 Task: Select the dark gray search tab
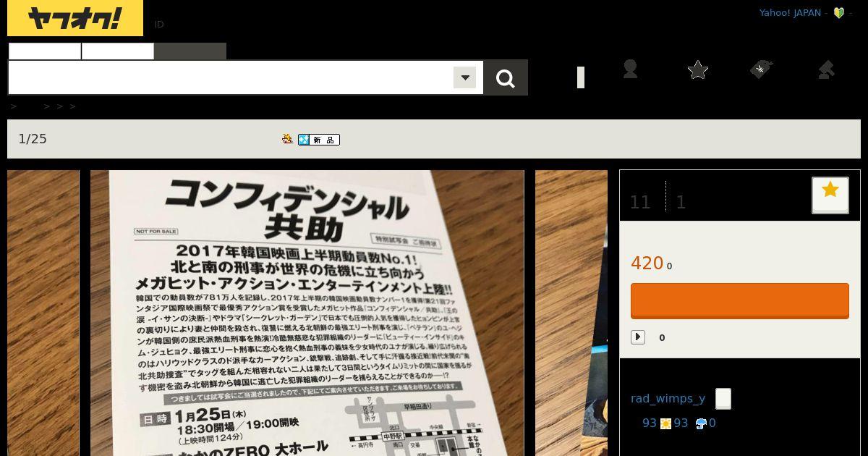coord(190,51)
